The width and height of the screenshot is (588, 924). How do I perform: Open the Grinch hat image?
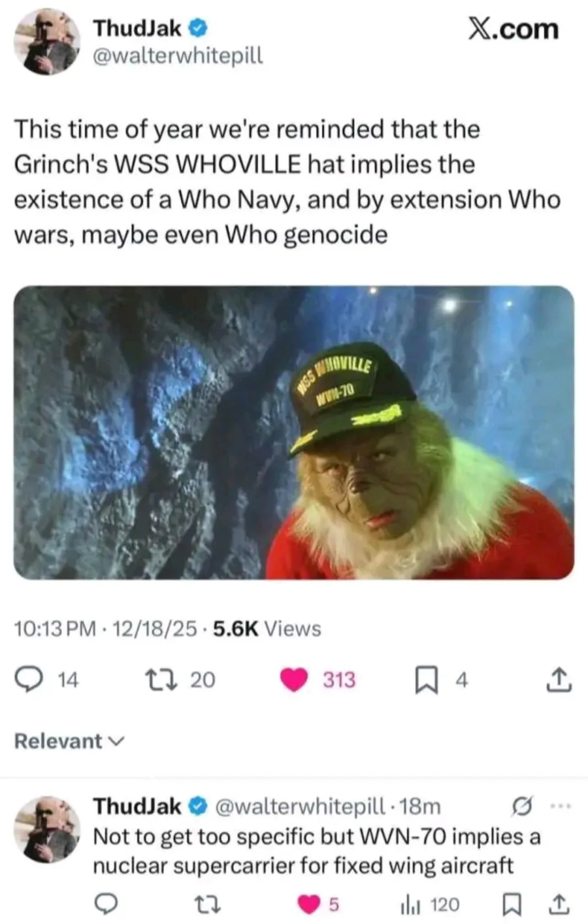click(x=294, y=432)
